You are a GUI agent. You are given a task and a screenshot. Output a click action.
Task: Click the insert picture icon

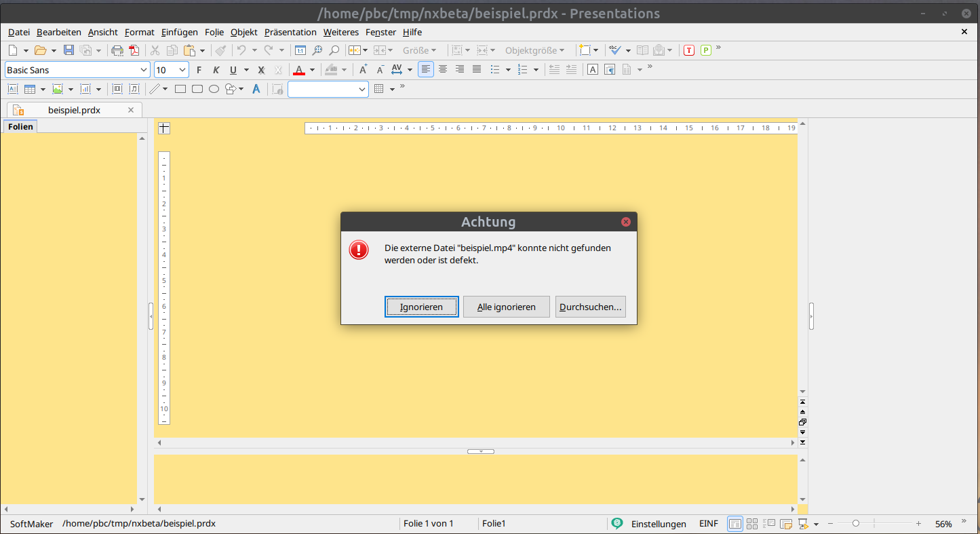coord(58,89)
